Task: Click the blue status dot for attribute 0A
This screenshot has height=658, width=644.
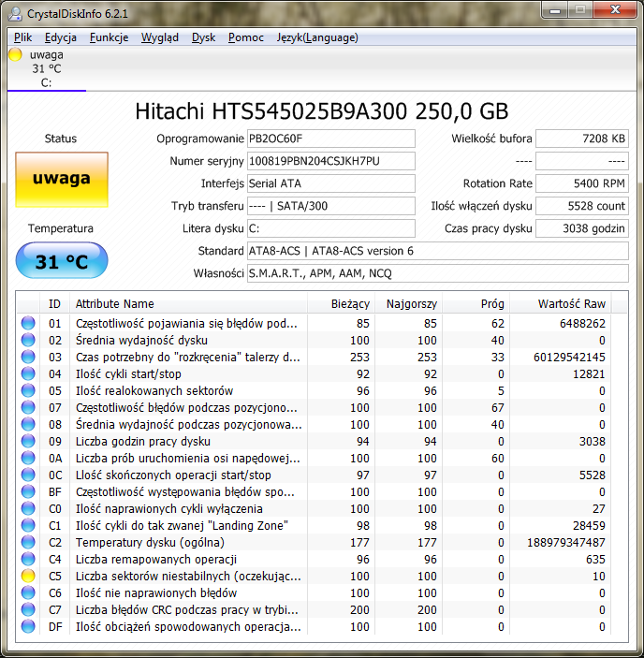Action: [28, 458]
